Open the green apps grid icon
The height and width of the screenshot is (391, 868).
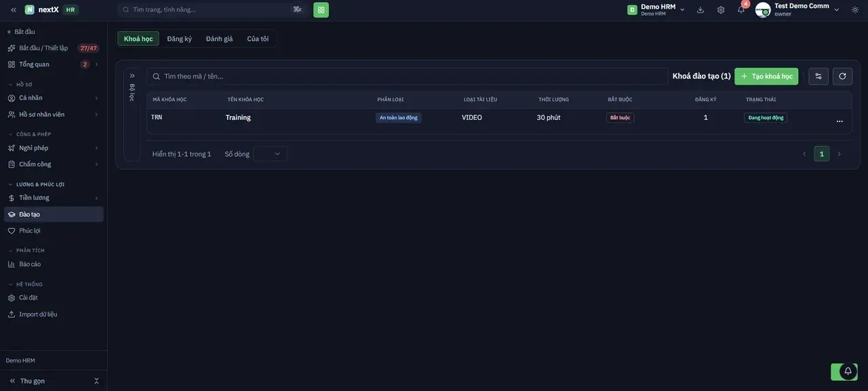click(x=321, y=9)
